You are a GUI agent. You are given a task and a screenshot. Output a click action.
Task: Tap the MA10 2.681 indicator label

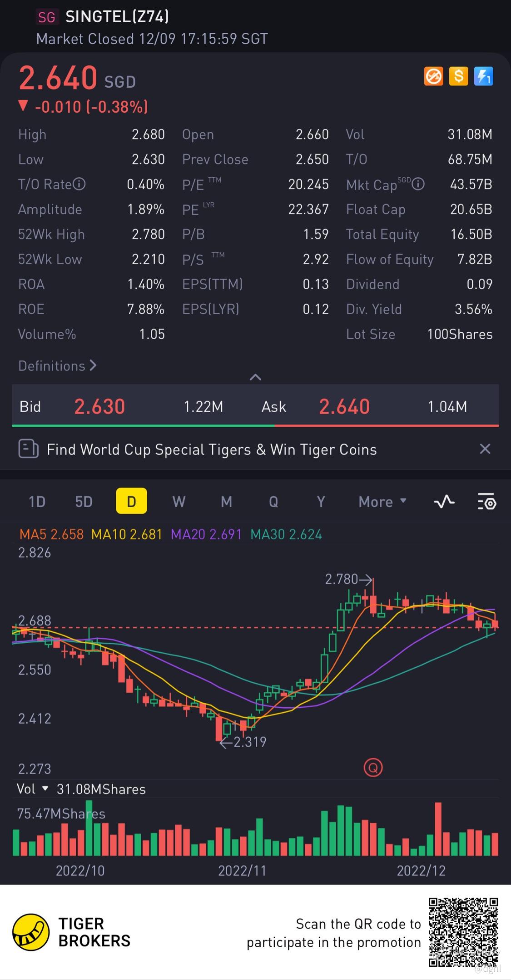tap(127, 534)
